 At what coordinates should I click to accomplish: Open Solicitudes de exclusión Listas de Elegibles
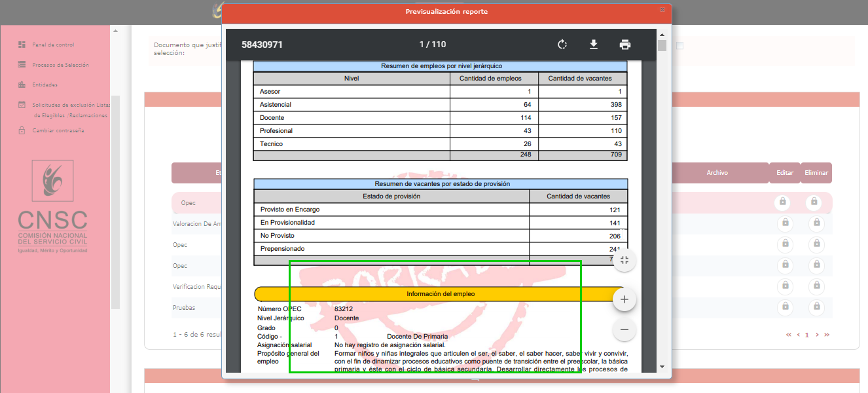click(70, 105)
